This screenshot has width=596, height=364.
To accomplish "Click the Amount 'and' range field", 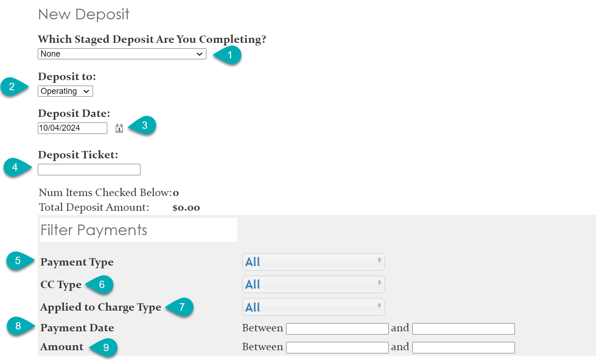I will click(463, 347).
